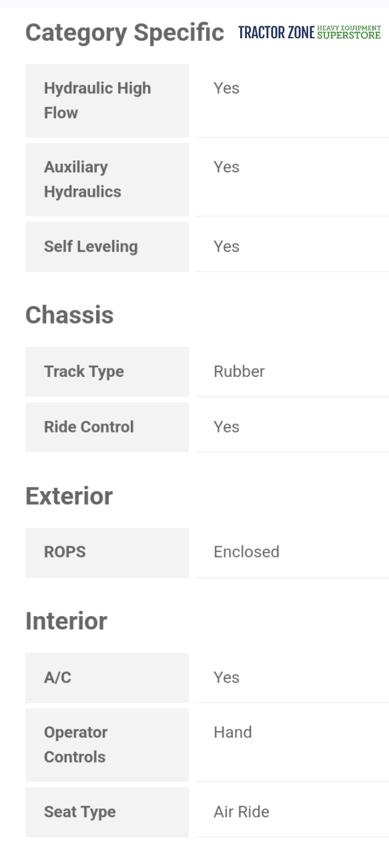Click the Yes value beside Ride Control

click(x=226, y=427)
